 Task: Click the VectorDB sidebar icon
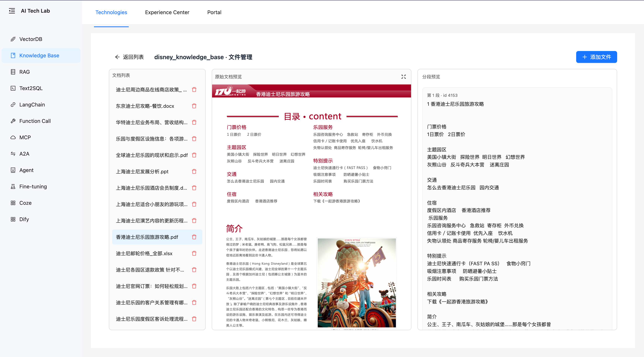pos(13,39)
